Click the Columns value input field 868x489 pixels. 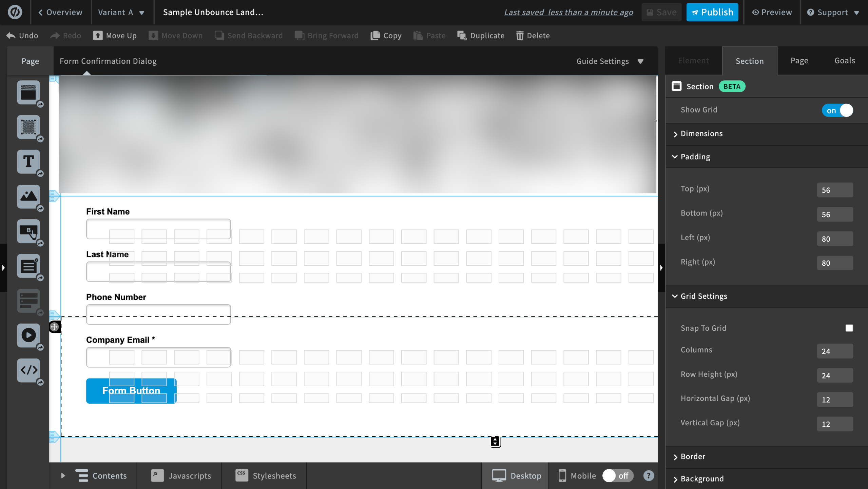[834, 351]
